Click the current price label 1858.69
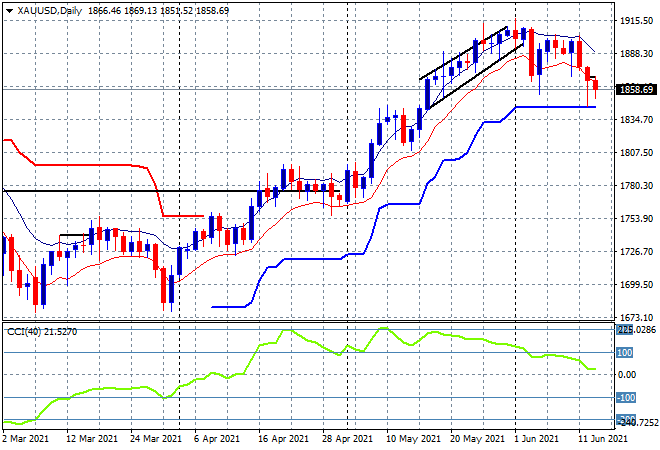Image resolution: width=660 pixels, height=450 pixels. tap(637, 89)
